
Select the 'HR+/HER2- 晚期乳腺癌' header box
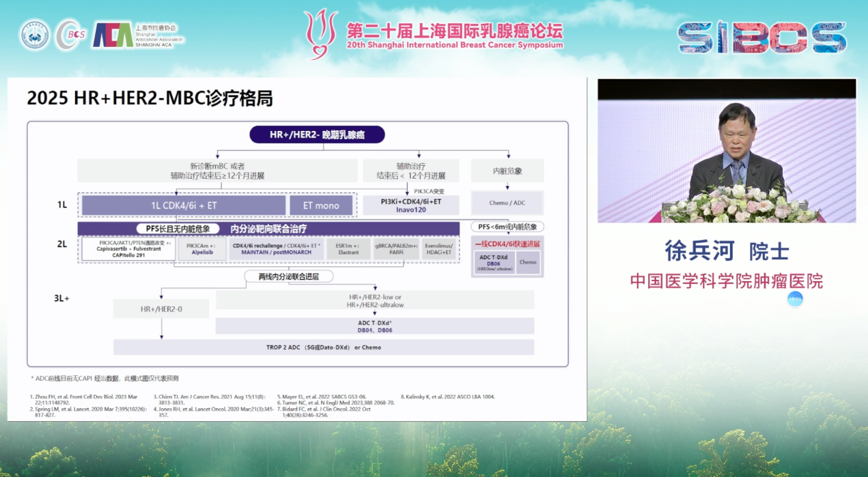pos(317,134)
